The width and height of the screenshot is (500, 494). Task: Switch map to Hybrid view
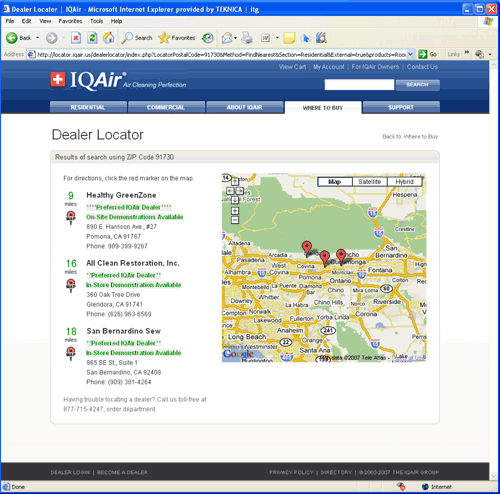tap(404, 182)
